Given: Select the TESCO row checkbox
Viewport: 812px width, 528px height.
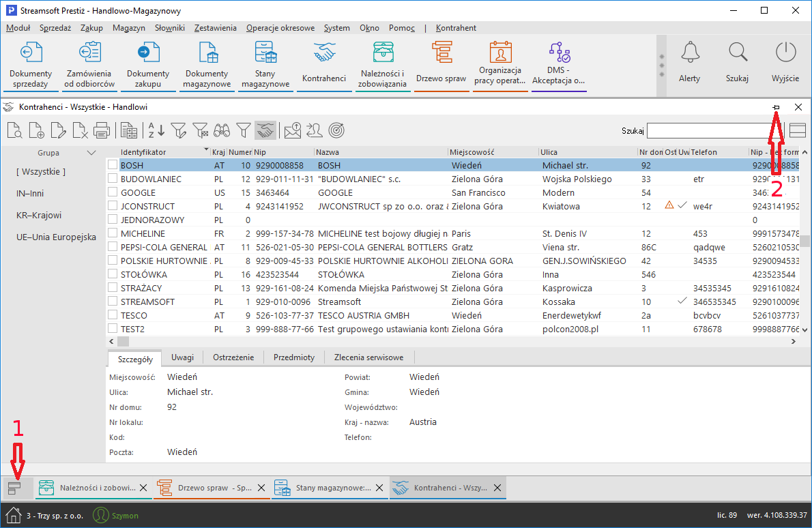Looking at the screenshot, I should pos(113,315).
